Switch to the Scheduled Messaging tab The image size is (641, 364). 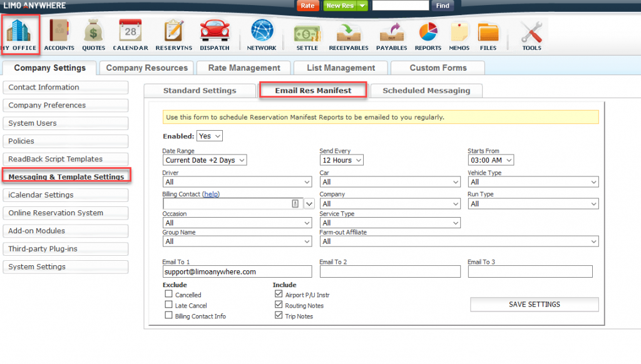[426, 91]
